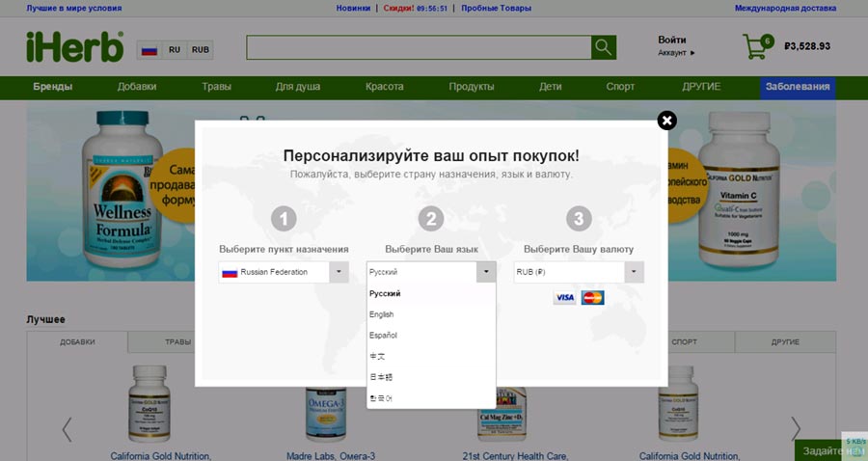Click first California Gold Nutrition product image

[149, 402]
